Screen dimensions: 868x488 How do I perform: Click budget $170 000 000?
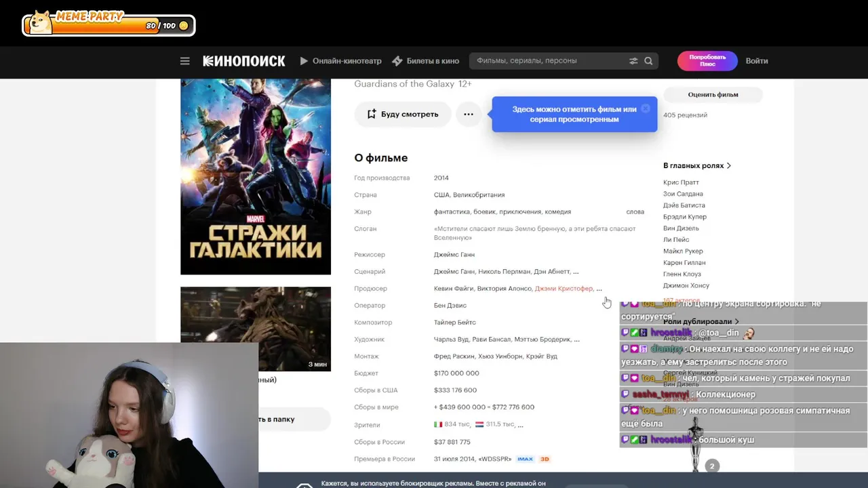456,373
